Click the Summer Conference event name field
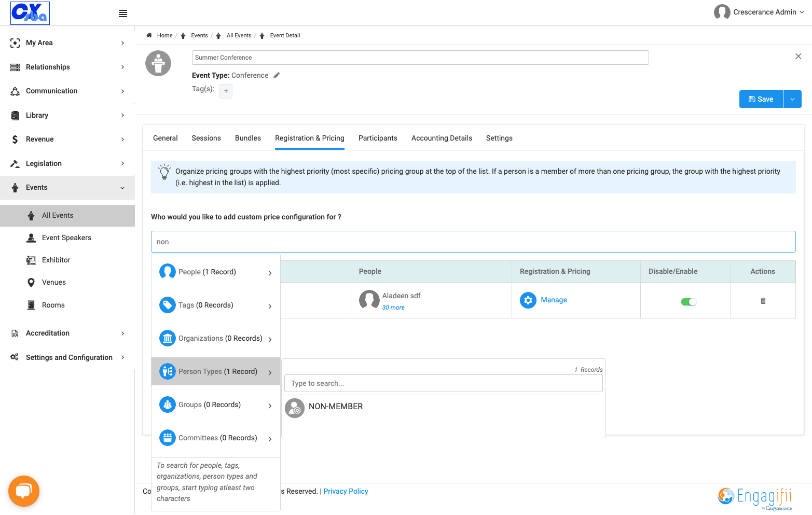Screen dimensions: 812x515 point(420,58)
